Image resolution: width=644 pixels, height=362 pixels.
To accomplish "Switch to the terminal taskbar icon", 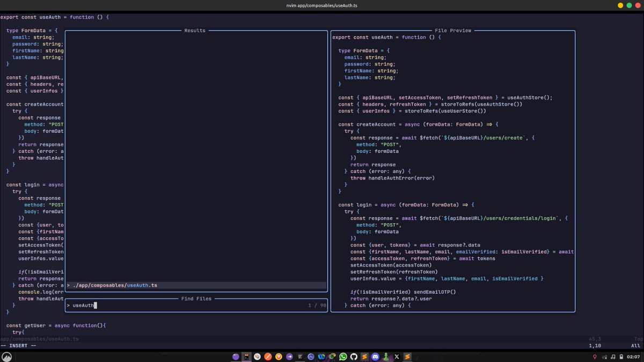I will point(246,357).
